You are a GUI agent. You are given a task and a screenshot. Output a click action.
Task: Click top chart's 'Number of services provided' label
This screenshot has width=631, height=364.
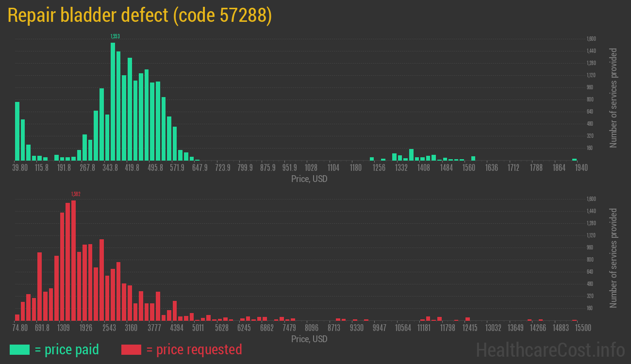pyautogui.click(x=614, y=98)
